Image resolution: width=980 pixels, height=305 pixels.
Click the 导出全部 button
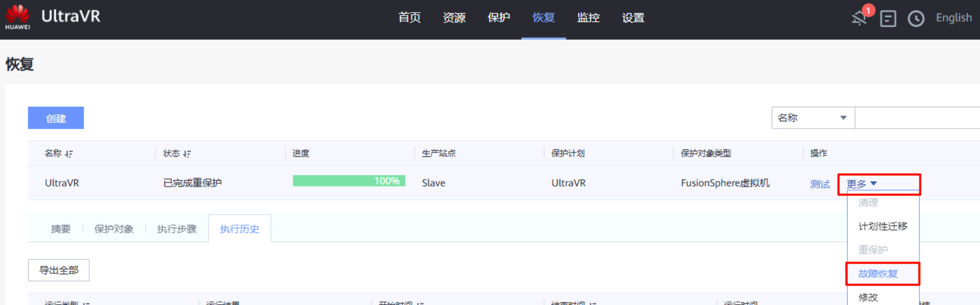(59, 270)
